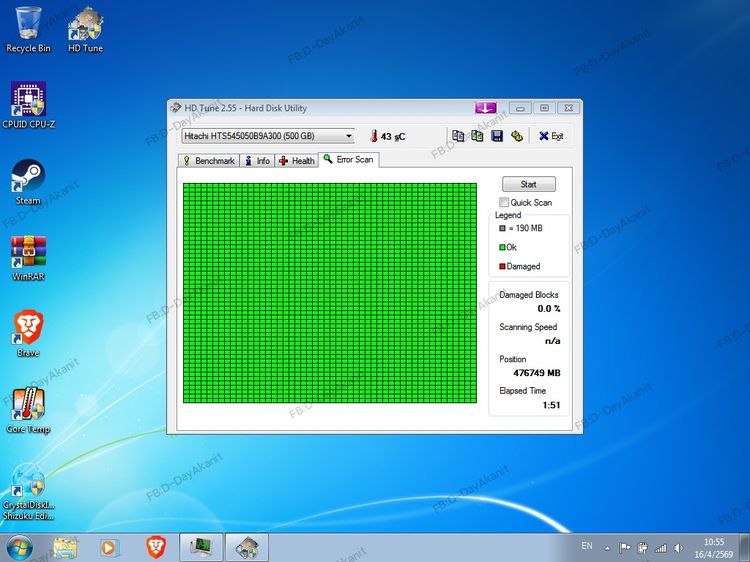Open the Windows Start menu
The height and width of the screenshot is (562, 750).
pyautogui.click(x=18, y=547)
